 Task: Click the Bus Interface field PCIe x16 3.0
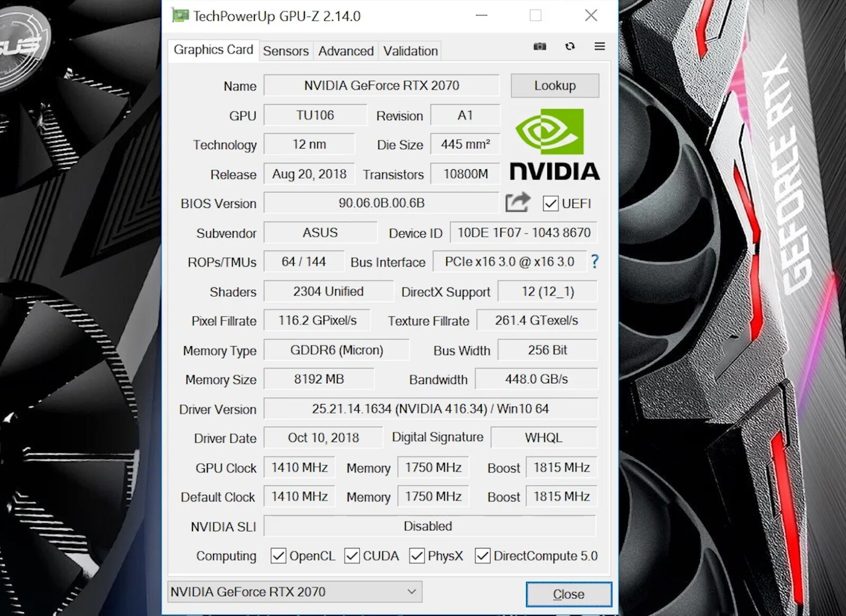pos(509,262)
